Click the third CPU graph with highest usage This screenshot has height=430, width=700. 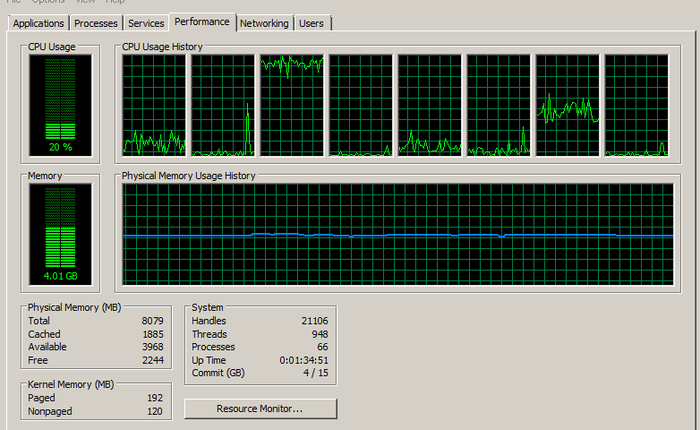(291, 106)
